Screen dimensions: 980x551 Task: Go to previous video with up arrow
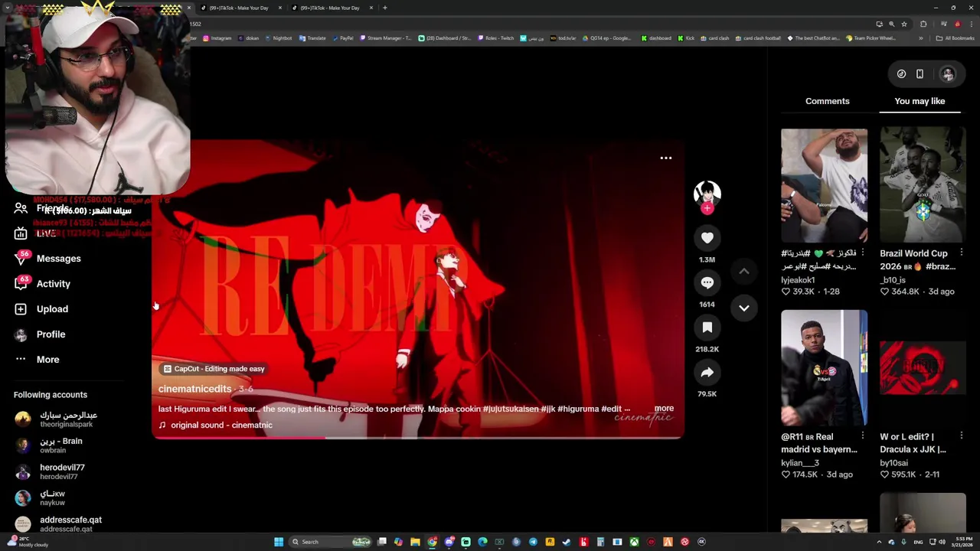click(743, 271)
